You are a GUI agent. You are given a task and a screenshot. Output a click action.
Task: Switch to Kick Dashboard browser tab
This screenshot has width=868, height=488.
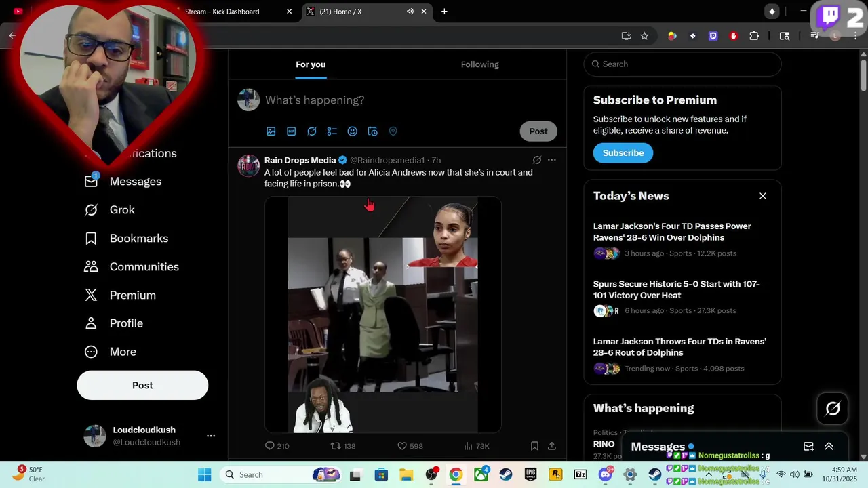(231, 12)
